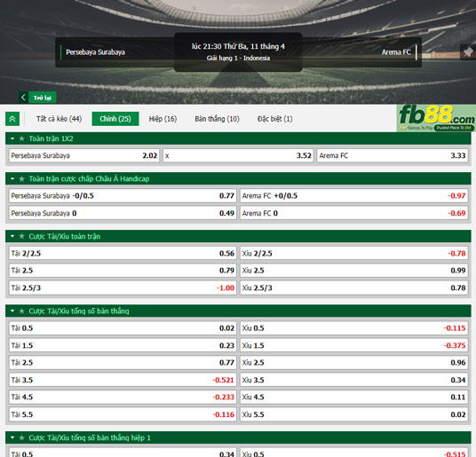The height and width of the screenshot is (457, 476).
Task: Switch to the Hiệp (16) tab
Action: pyautogui.click(x=163, y=119)
